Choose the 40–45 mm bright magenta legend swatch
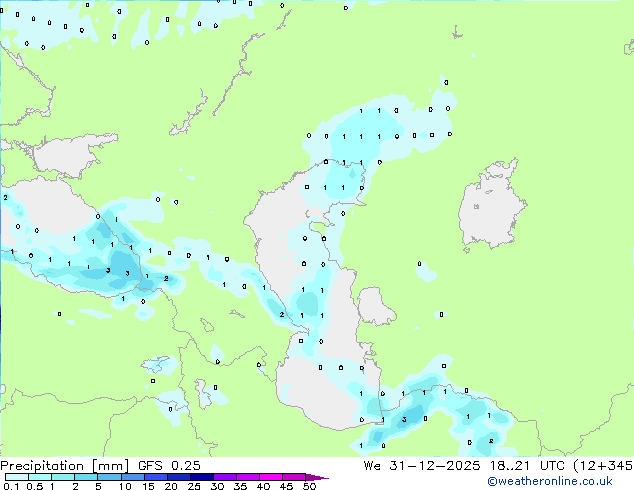Viewport: 634px width, 490px height. pyautogui.click(x=271, y=477)
